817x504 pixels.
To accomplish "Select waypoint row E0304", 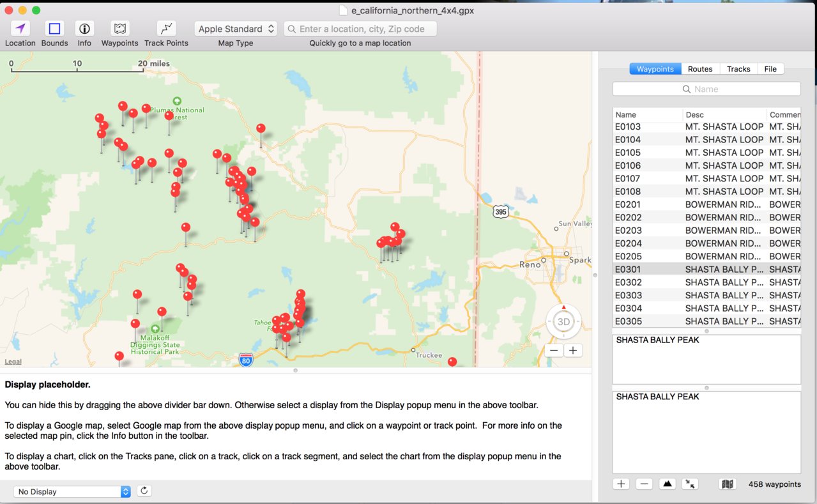I will [x=706, y=308].
